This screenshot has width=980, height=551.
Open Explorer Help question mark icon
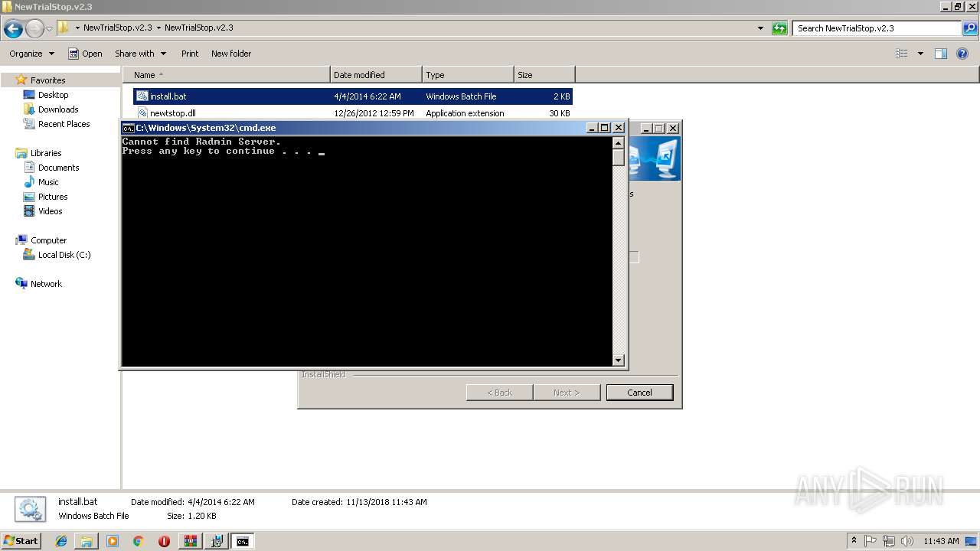(962, 54)
